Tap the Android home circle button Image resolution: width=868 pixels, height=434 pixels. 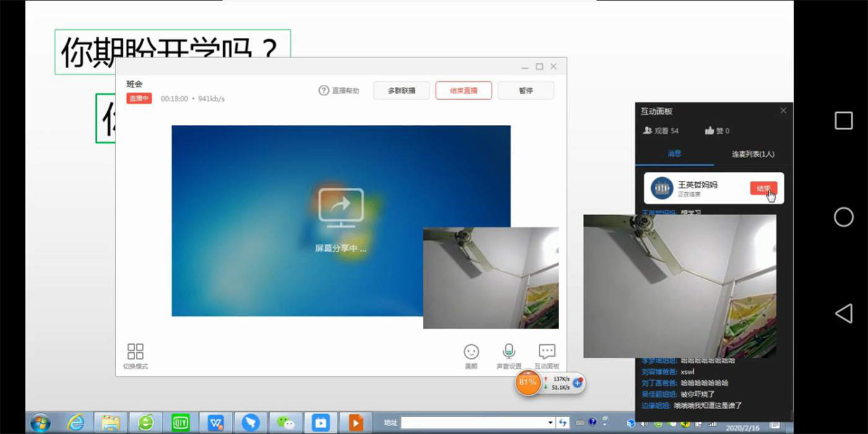click(x=843, y=217)
